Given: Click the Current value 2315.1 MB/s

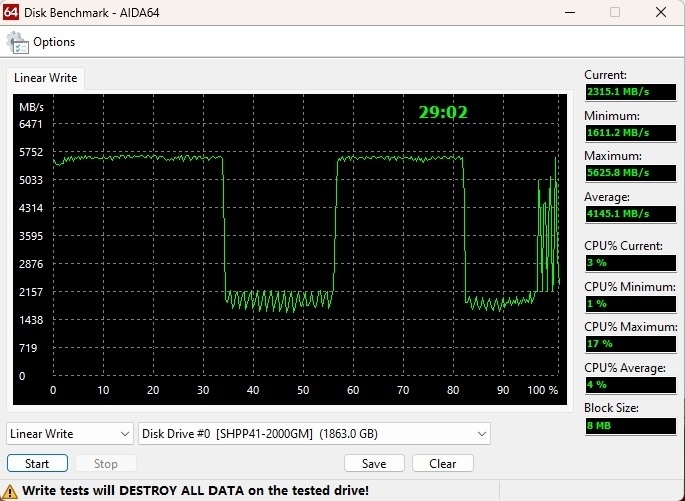Looking at the screenshot, I should coord(630,92).
